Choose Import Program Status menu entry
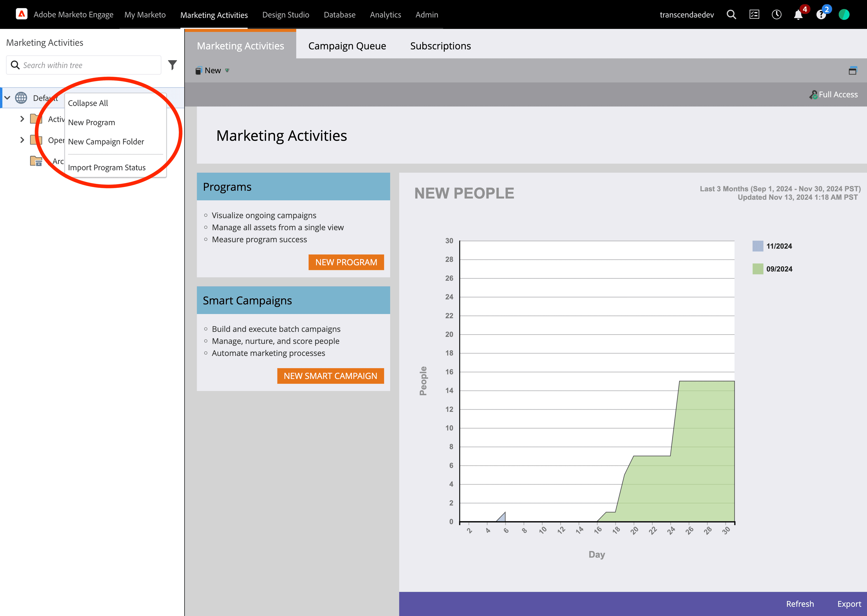The image size is (867, 616). (107, 167)
